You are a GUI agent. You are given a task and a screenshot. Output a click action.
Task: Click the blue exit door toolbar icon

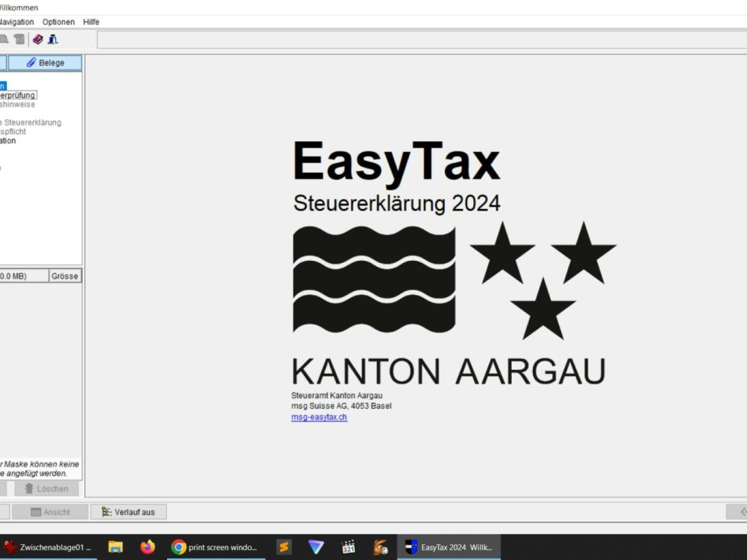point(53,39)
